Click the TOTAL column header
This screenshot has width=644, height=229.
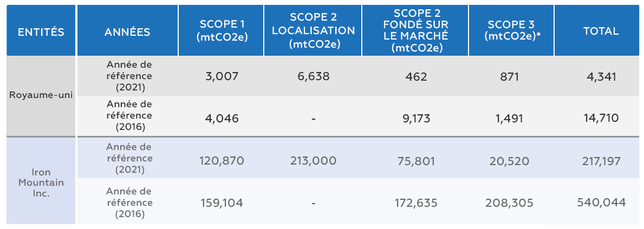click(x=601, y=31)
